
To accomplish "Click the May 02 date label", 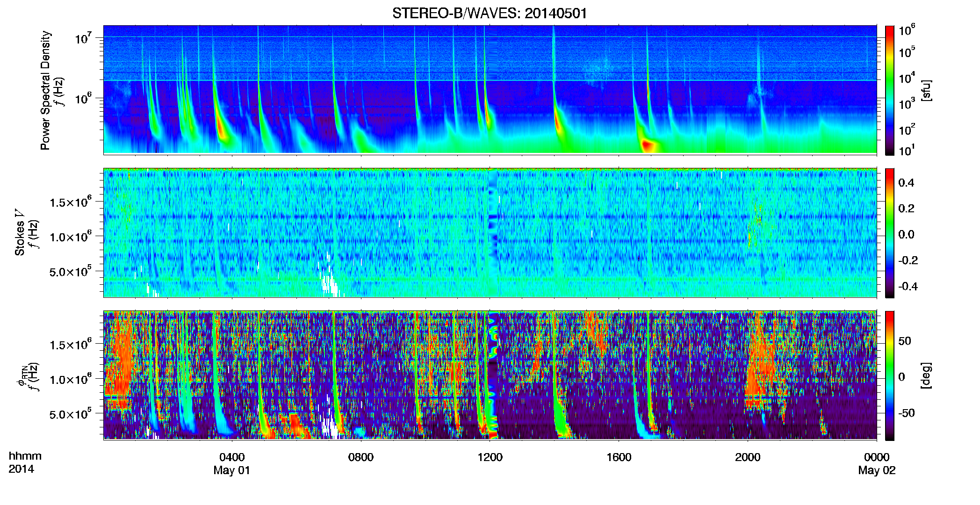I will [x=877, y=470].
